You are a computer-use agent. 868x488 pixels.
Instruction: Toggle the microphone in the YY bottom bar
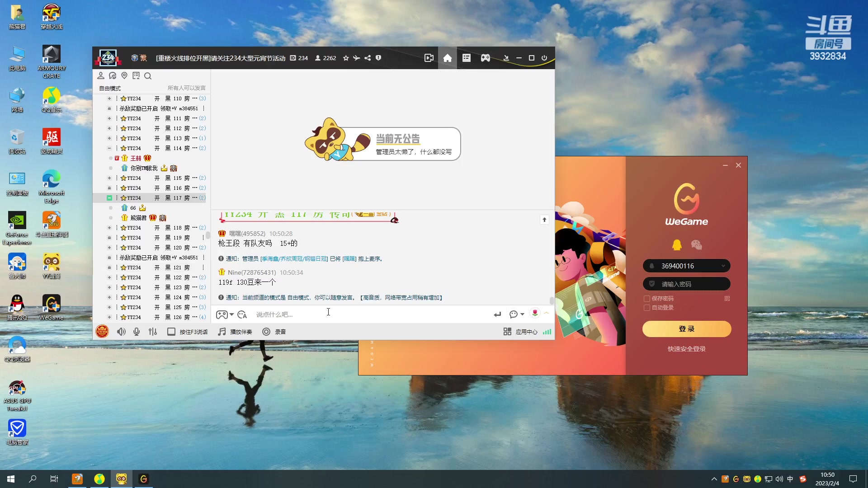tap(137, 332)
